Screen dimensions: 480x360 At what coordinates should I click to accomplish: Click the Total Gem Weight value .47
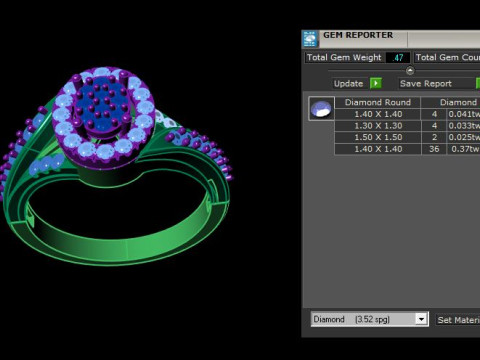click(x=398, y=57)
